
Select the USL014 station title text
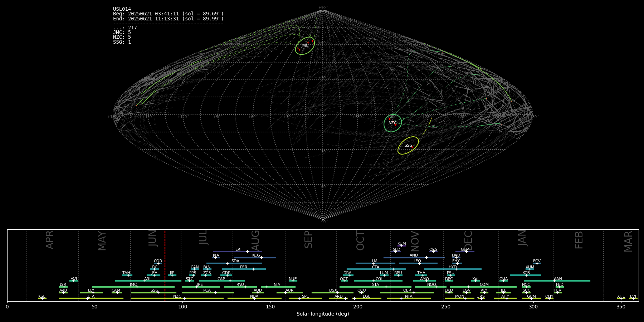click(122, 9)
